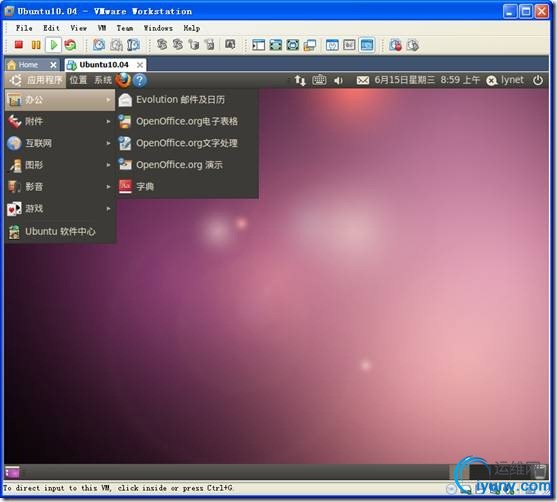
Task: Click the Show Sidebar toolbar icon
Action: click(258, 45)
